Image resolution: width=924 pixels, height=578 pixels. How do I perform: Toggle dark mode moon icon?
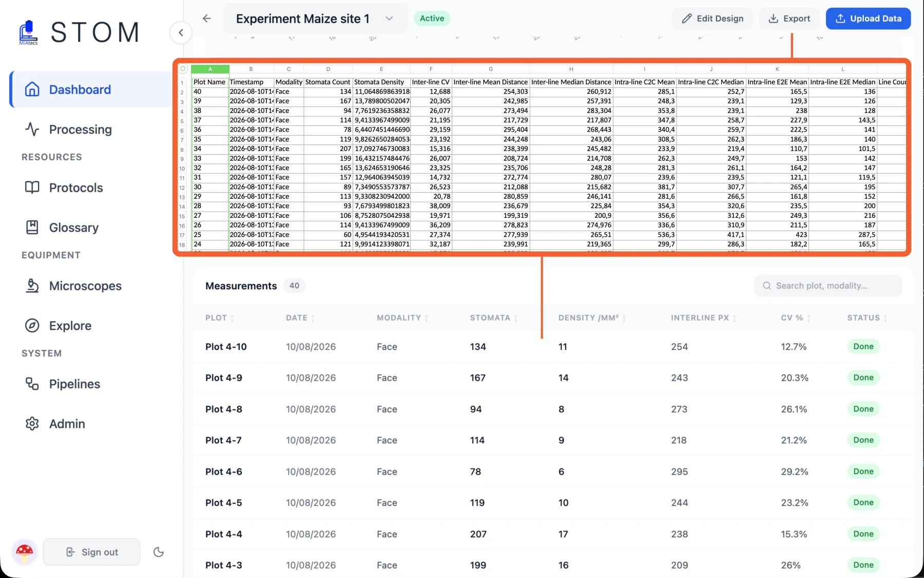click(x=159, y=552)
